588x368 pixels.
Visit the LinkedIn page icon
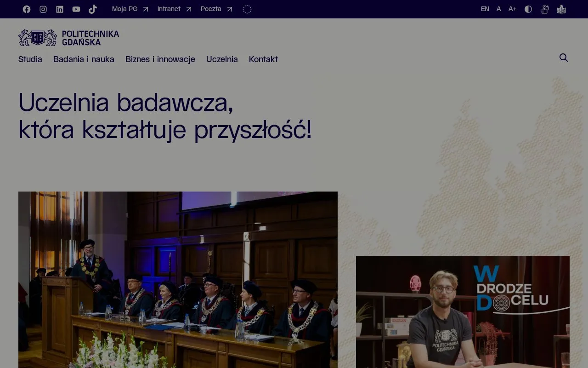60,9
